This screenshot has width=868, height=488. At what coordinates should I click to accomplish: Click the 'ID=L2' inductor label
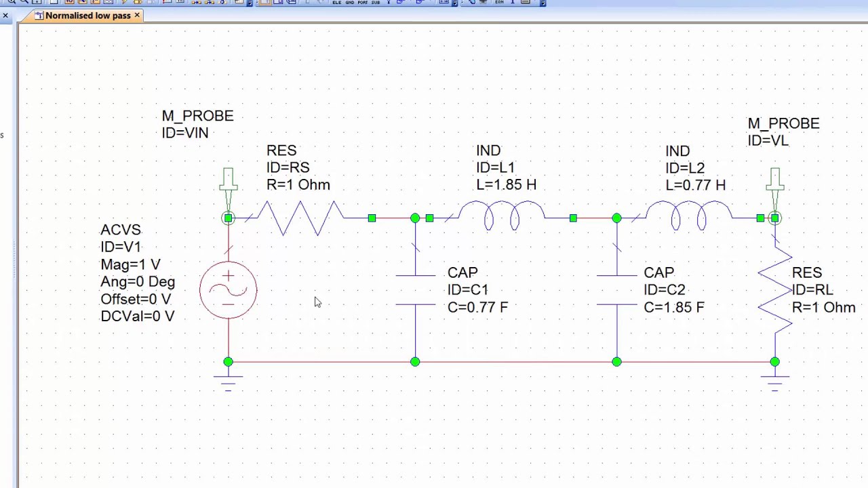[685, 168]
